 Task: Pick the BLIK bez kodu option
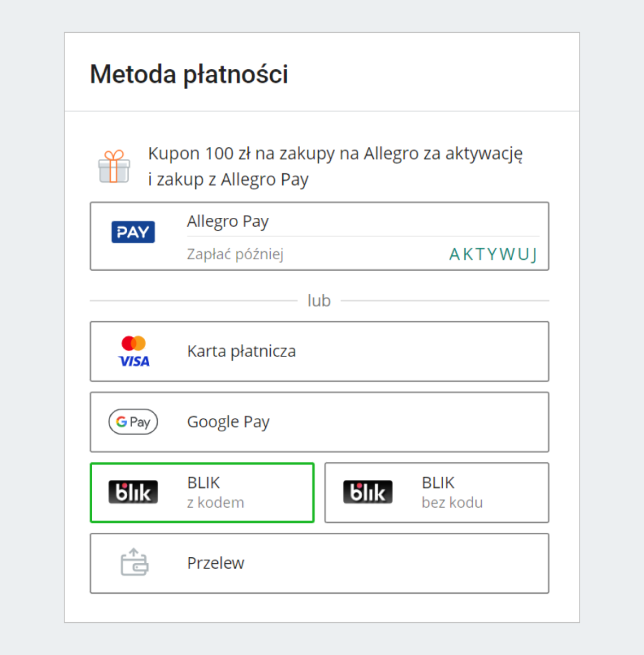click(x=438, y=483)
